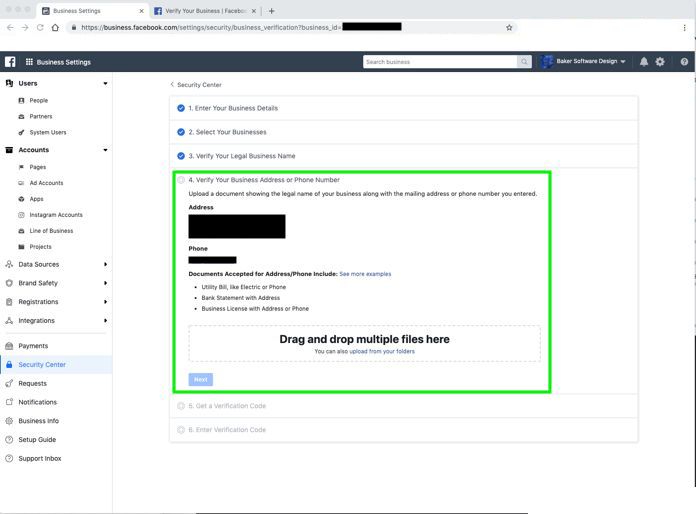Collapse the Accounts section arrow

[105, 150]
